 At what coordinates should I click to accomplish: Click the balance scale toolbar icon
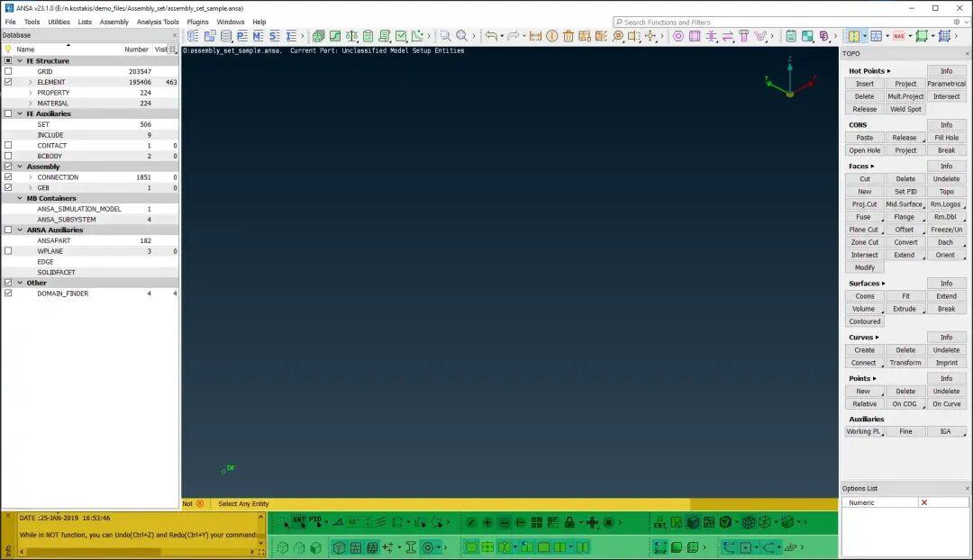[352, 36]
